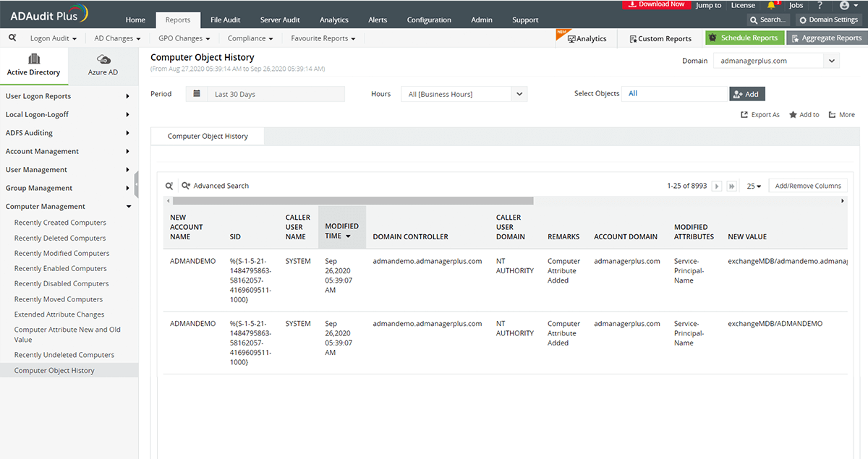Select the Azure AD cloud icon
Image resolution: width=868 pixels, height=459 pixels.
coord(103,60)
